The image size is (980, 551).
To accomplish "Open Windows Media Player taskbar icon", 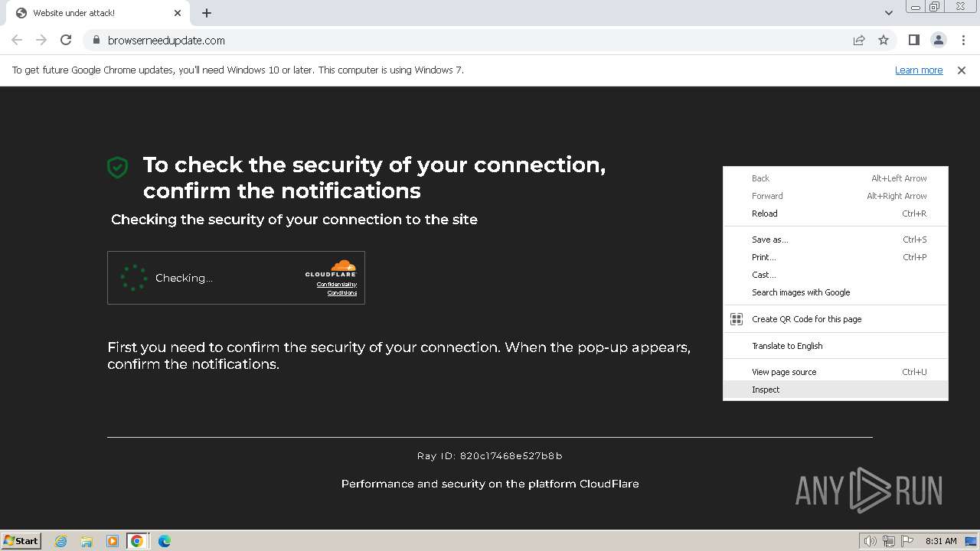I will pyautogui.click(x=112, y=541).
